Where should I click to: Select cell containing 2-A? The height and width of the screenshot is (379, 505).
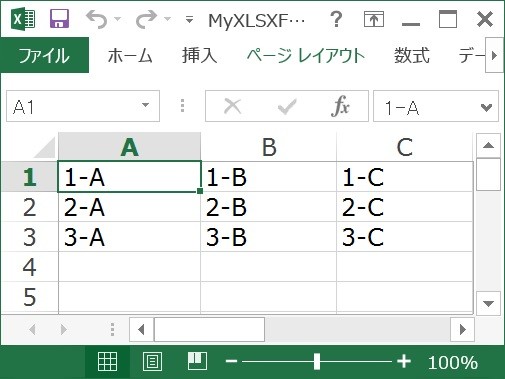point(129,207)
